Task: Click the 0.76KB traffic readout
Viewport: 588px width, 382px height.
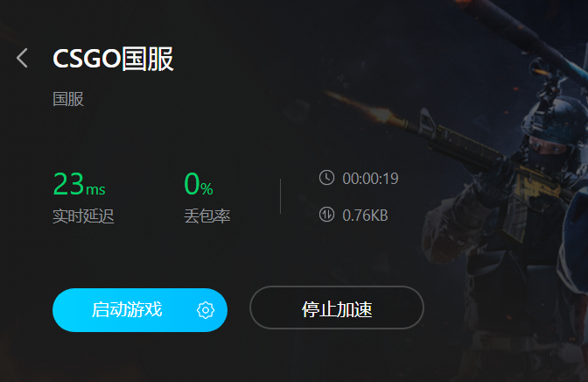Action: tap(365, 216)
